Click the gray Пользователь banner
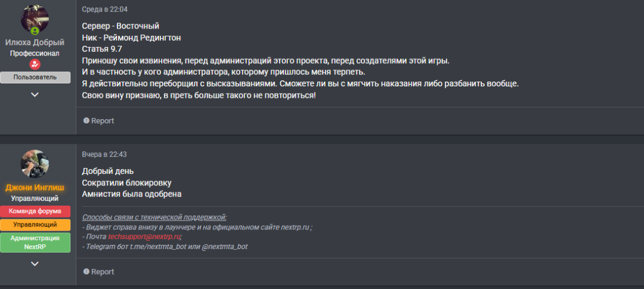Viewport: 644px width, 289px height. [x=35, y=77]
